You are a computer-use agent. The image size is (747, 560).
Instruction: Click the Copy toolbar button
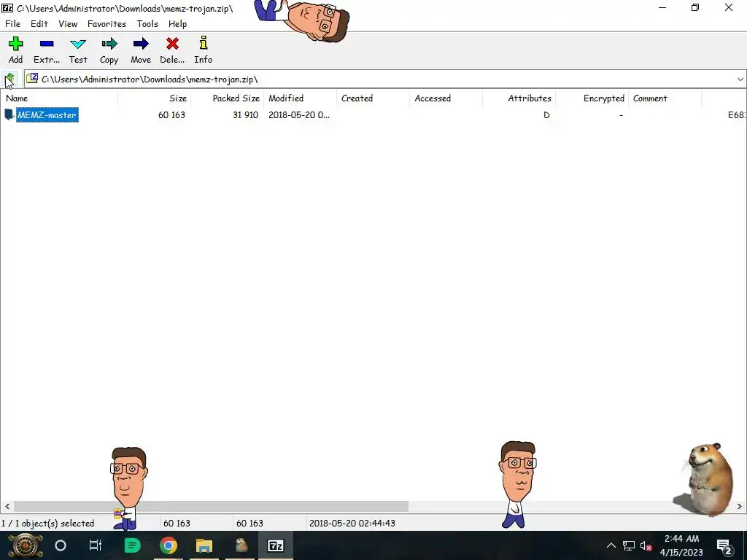(109, 50)
